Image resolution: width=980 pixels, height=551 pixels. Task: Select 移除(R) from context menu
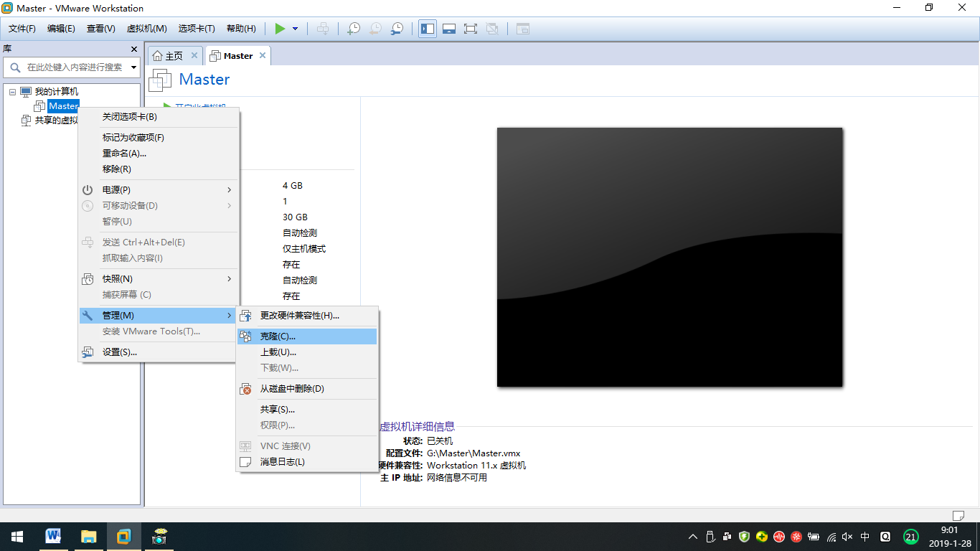[x=159, y=169]
